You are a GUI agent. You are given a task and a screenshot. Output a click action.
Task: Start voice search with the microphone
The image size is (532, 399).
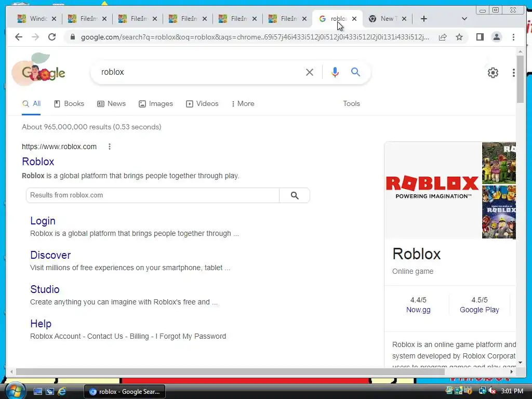pos(335,72)
